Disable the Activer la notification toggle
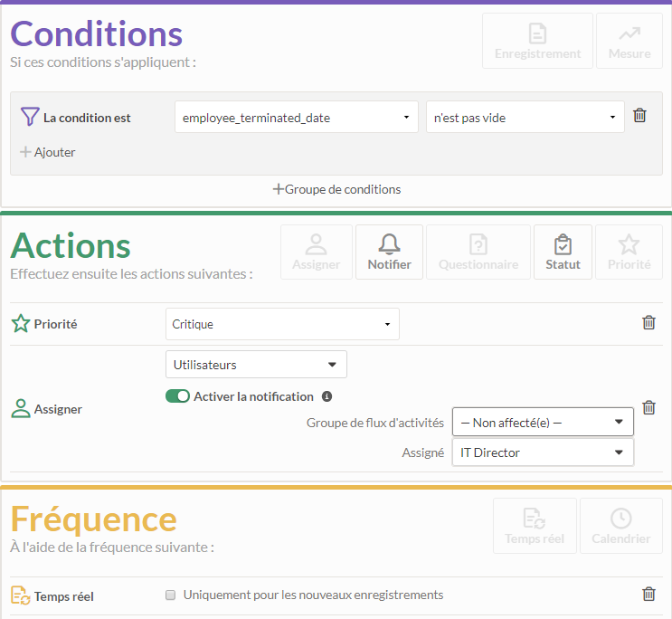The height and width of the screenshot is (619, 672). point(177,396)
